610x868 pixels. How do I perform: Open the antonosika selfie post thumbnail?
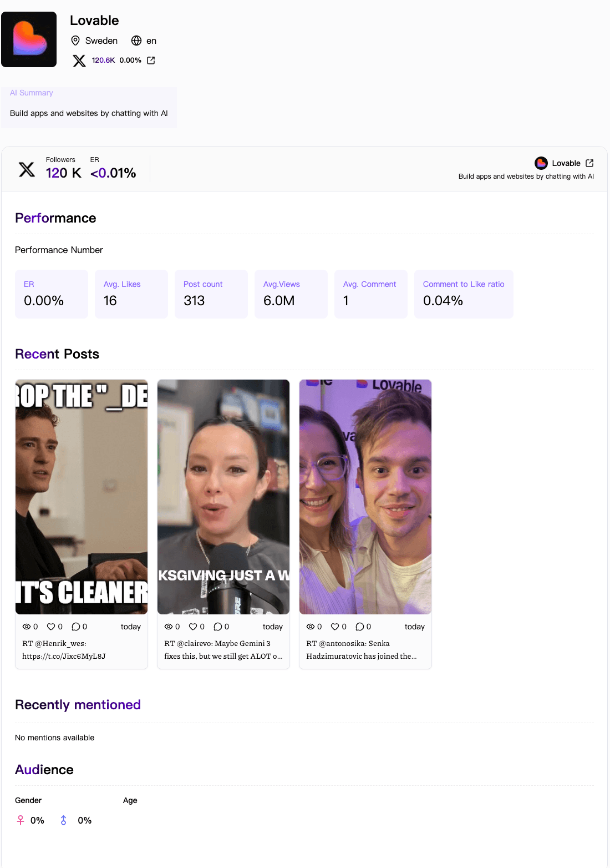(x=365, y=497)
